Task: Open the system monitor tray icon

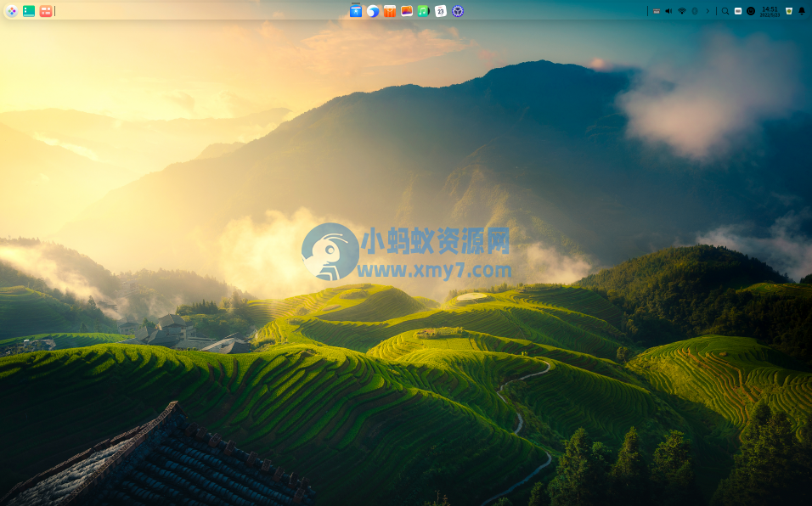Action: click(752, 11)
